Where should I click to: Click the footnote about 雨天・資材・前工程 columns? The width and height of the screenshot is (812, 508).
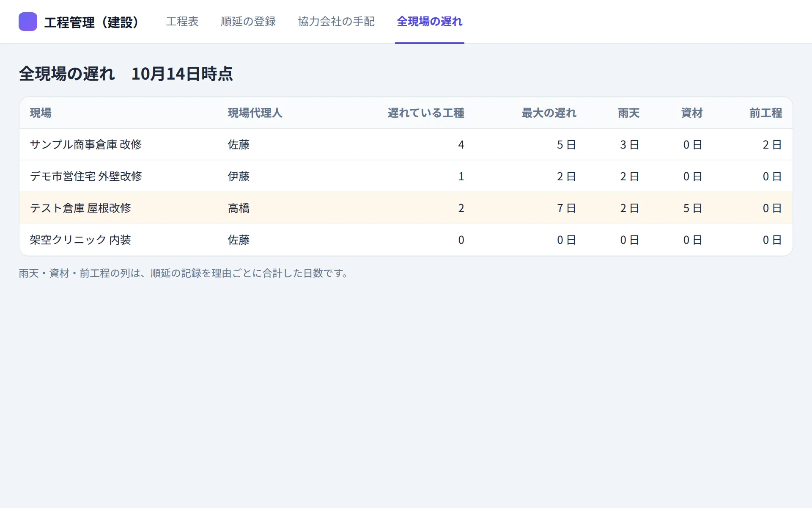click(x=184, y=273)
